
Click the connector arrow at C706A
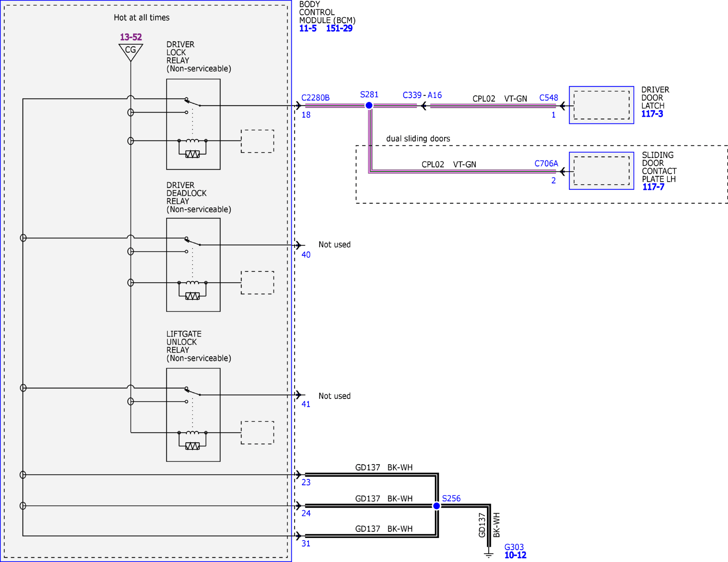(x=563, y=171)
